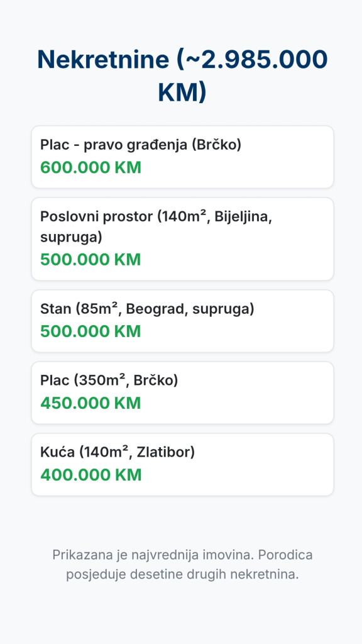
Task: Select the Plac (350m², Brčko) card
Action: coord(182,392)
